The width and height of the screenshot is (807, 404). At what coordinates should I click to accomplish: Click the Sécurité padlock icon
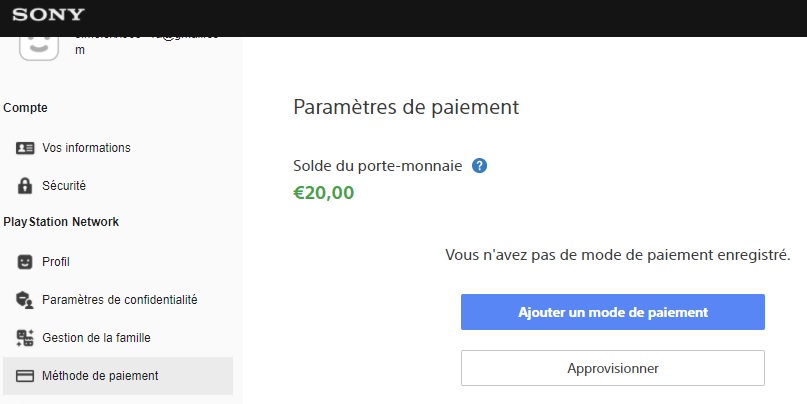pos(25,186)
